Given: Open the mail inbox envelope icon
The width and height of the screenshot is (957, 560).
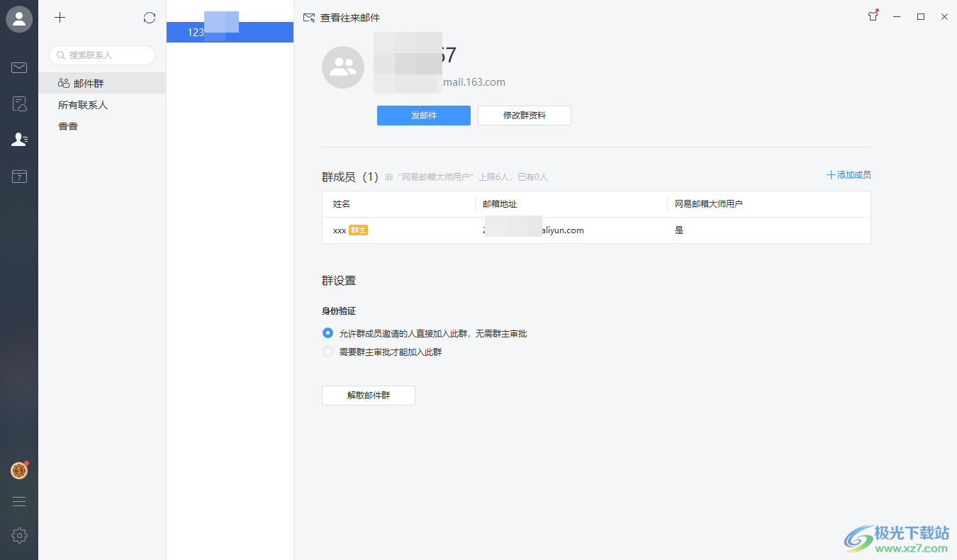Looking at the screenshot, I should click(19, 68).
